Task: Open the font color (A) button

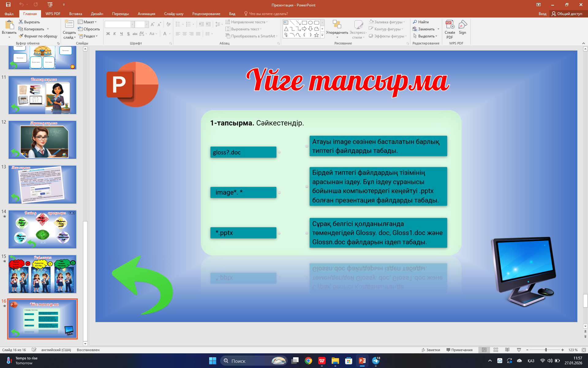Action: coord(165,34)
